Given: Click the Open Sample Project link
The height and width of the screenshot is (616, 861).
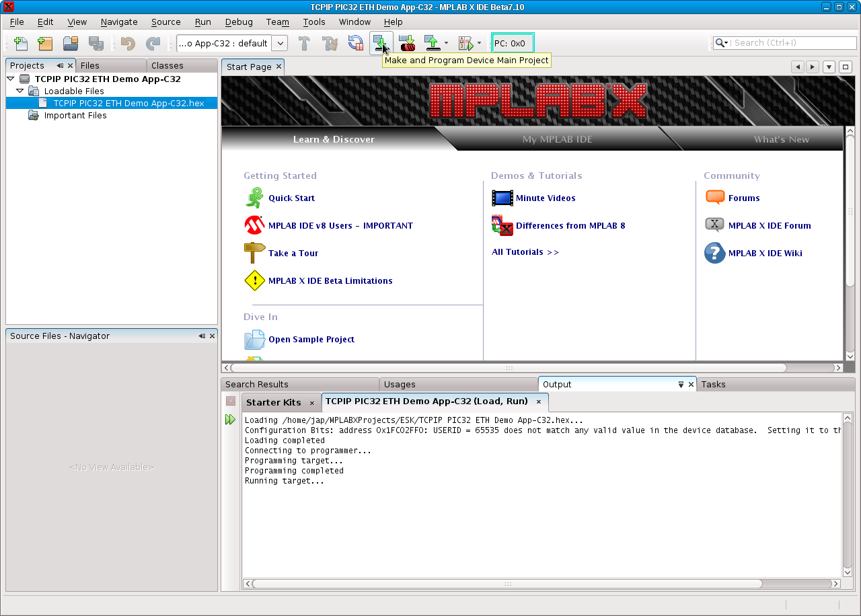Looking at the screenshot, I should tap(311, 340).
